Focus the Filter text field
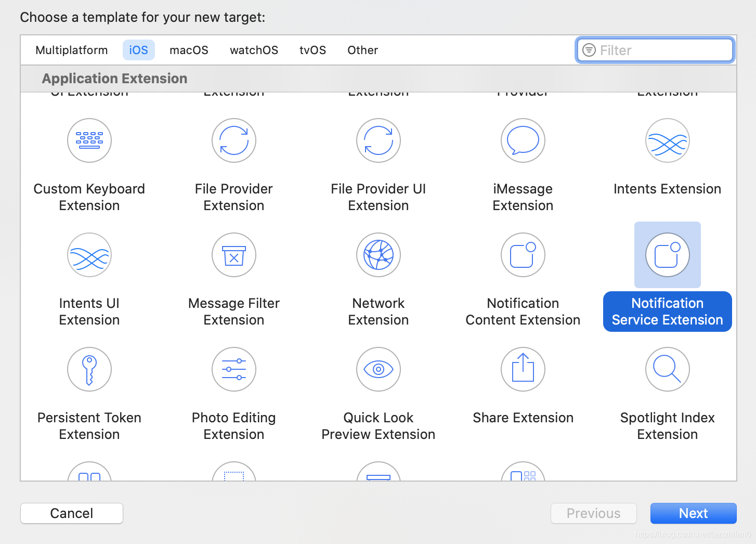Screen dimensions: 756x544 pyautogui.click(x=655, y=50)
